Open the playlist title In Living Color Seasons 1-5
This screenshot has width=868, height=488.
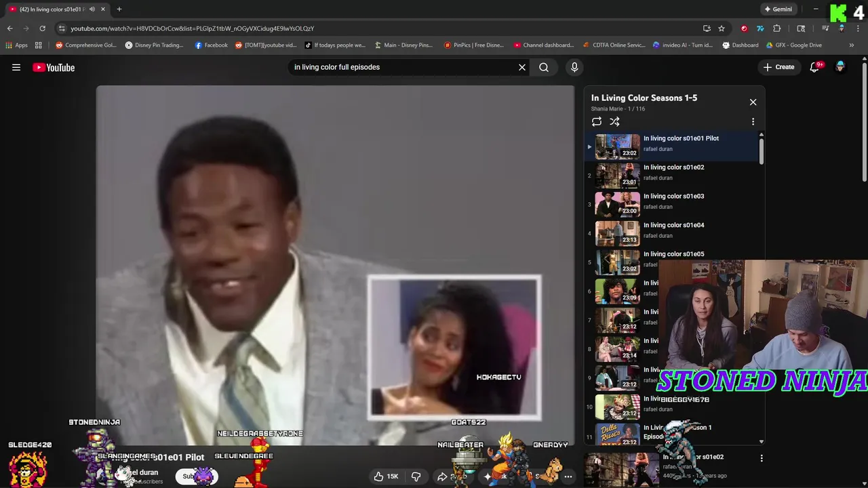coord(644,98)
